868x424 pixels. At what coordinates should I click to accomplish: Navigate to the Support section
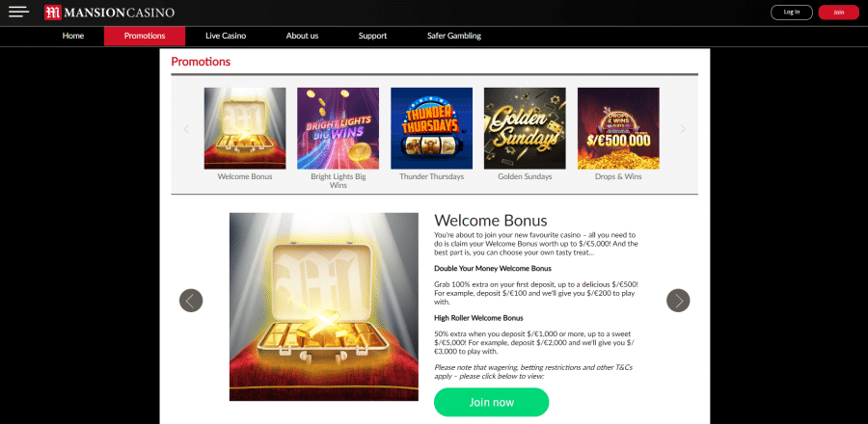(x=372, y=36)
